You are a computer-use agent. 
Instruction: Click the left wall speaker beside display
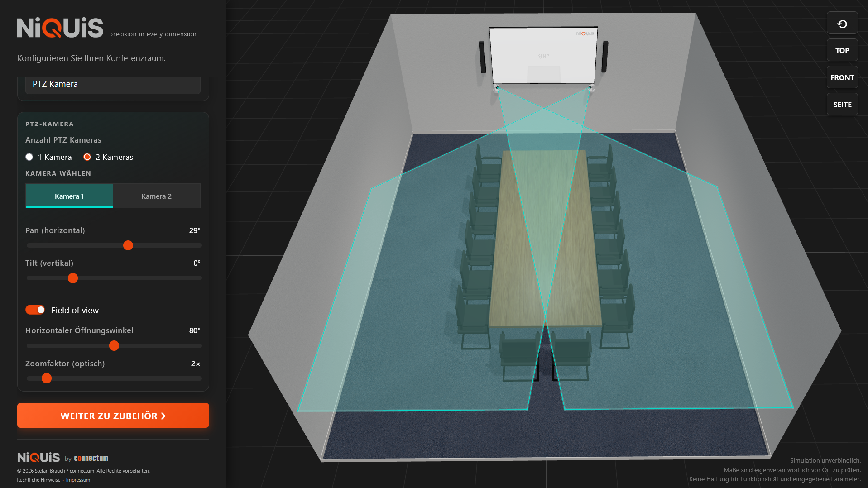(483, 57)
